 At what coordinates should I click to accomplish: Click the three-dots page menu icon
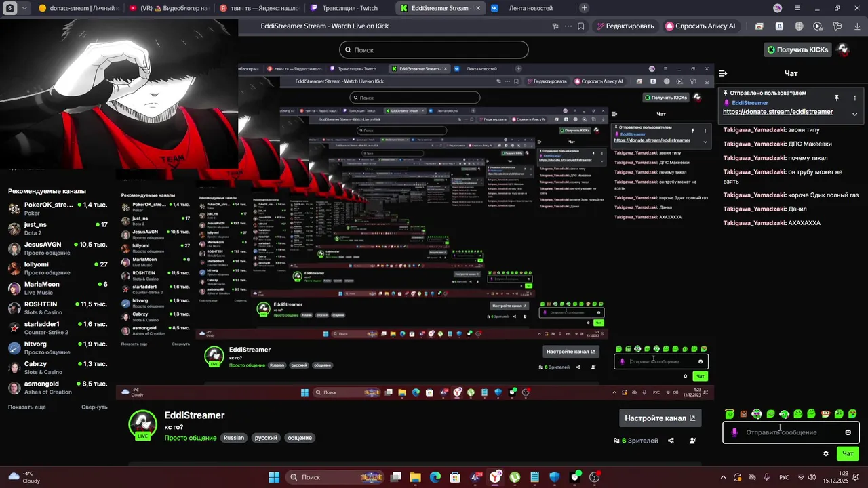[568, 26]
